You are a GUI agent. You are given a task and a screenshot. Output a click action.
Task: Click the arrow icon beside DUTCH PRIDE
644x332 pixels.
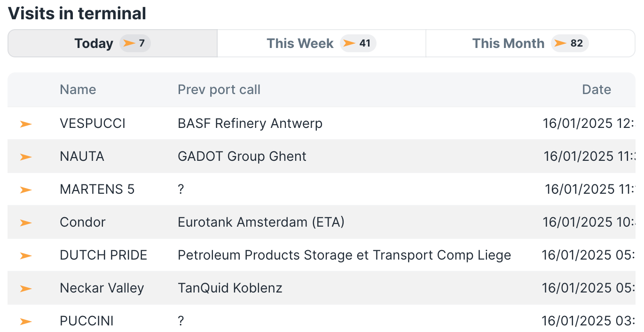pyautogui.click(x=26, y=255)
